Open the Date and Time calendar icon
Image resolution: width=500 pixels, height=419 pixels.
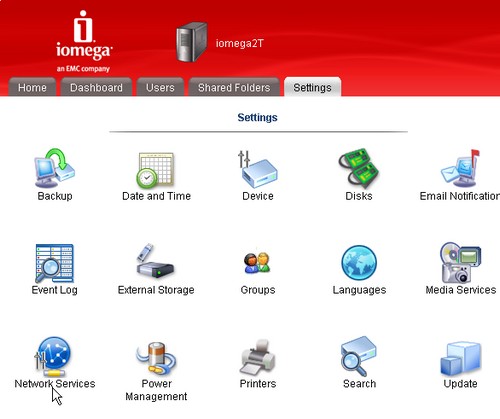(156, 170)
